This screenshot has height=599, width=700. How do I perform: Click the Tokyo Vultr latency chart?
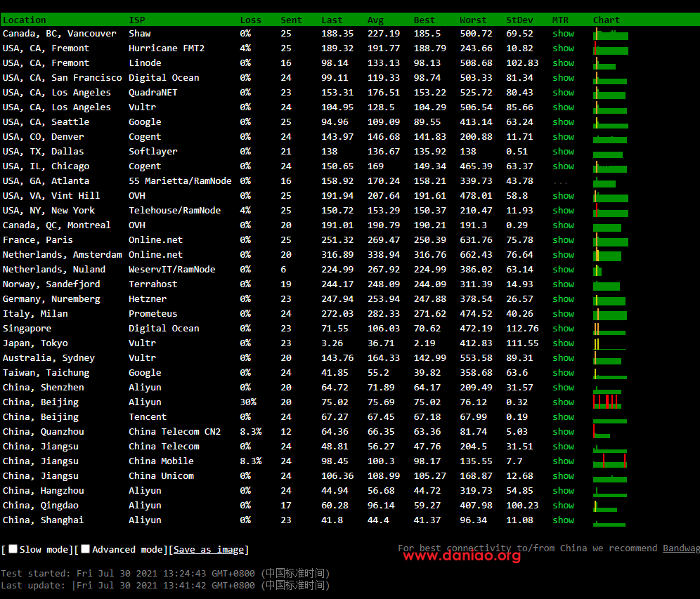[609, 343]
